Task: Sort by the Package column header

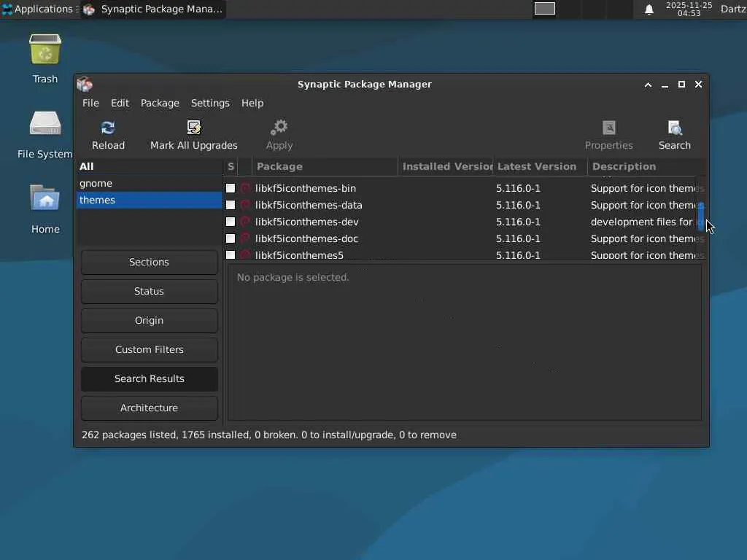Action: click(325, 166)
